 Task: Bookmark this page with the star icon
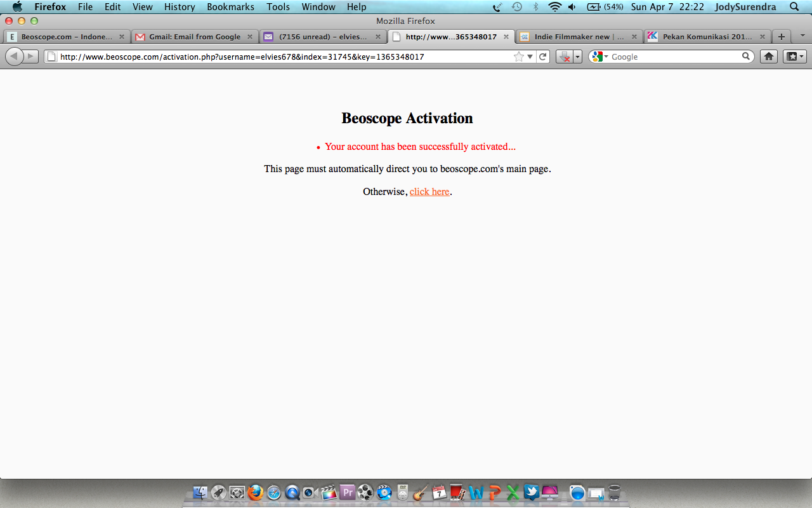click(x=518, y=57)
